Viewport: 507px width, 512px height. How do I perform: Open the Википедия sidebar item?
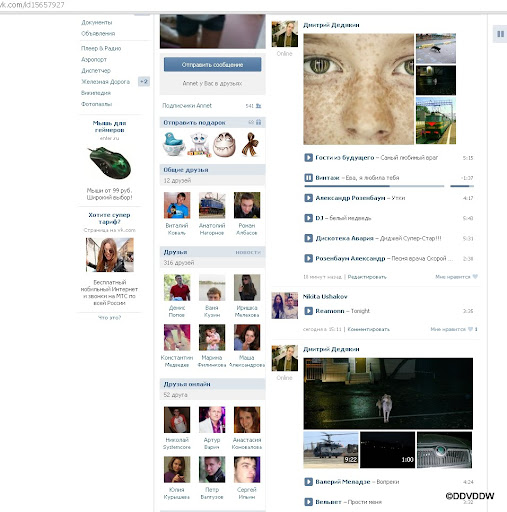(x=96, y=93)
